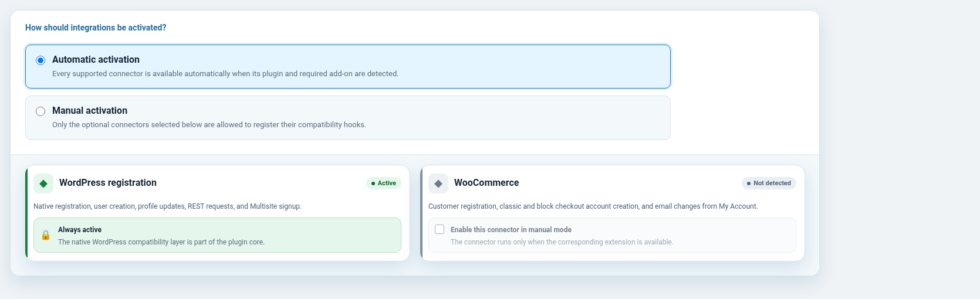Click the 'Customer registration, classic and block checkout' text
980x299 pixels.
593,206
